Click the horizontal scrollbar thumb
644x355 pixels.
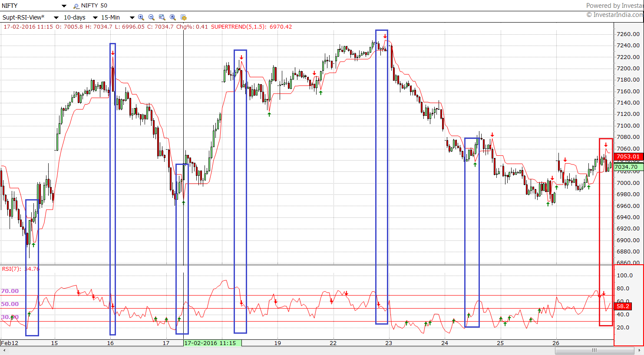point(594,350)
